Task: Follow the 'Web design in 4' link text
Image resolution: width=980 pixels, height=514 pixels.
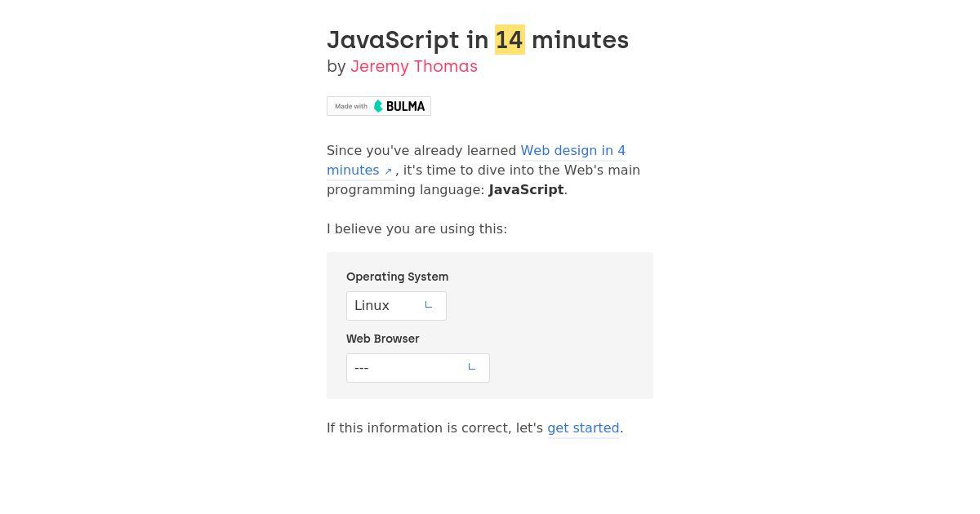Action: point(573,150)
